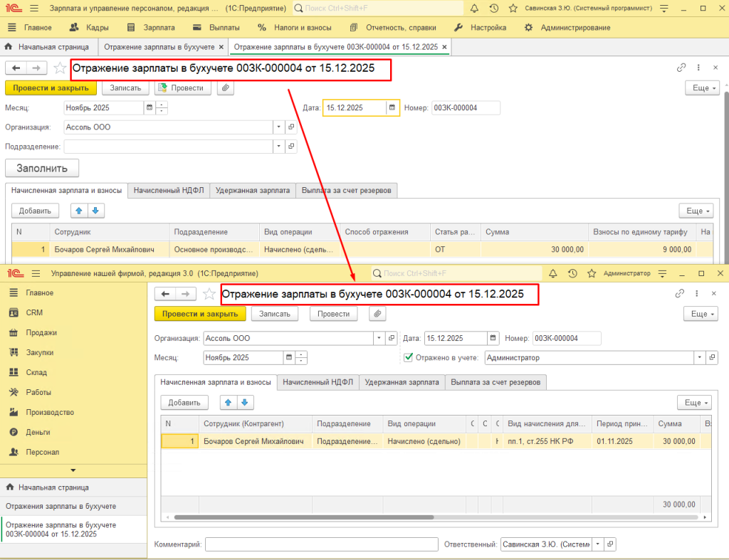Open calendar picker for Дата 15.12.2025 upper field

point(392,108)
